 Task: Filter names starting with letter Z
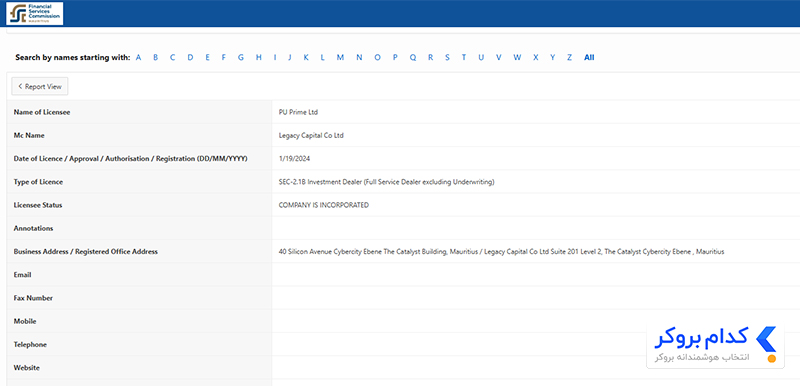point(569,58)
